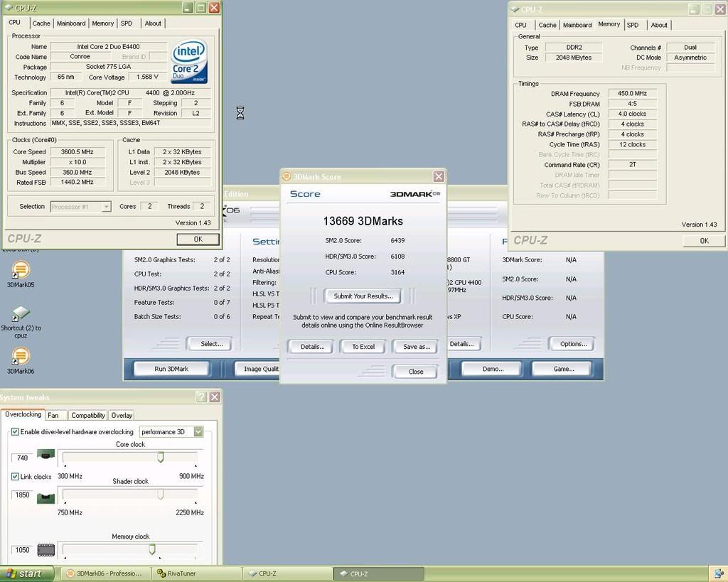Click the Shader clock slider handle
This screenshot has height=582, width=728.
[x=161, y=495]
